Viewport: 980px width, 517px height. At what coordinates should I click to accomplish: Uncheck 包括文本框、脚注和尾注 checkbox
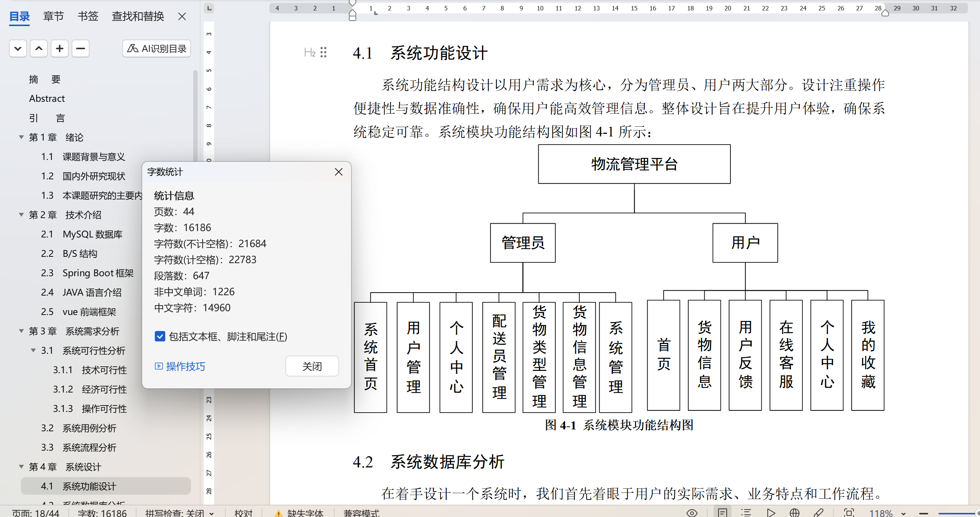(160, 337)
